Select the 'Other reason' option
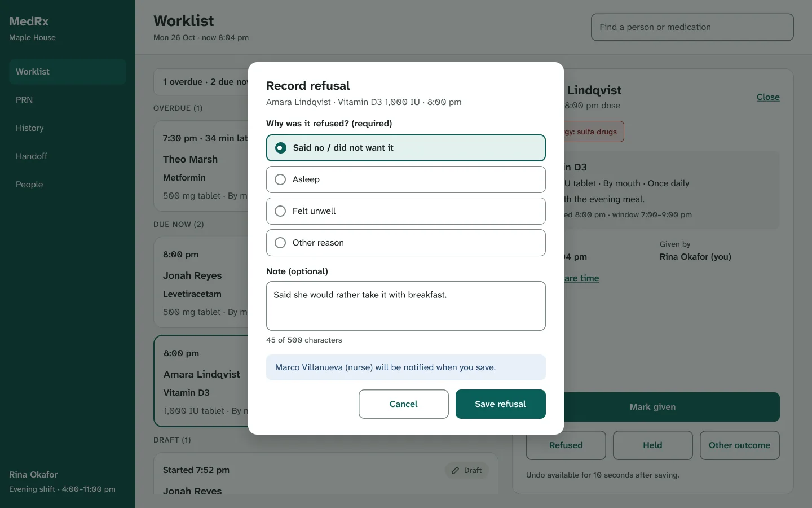The width and height of the screenshot is (812, 508). (406, 243)
